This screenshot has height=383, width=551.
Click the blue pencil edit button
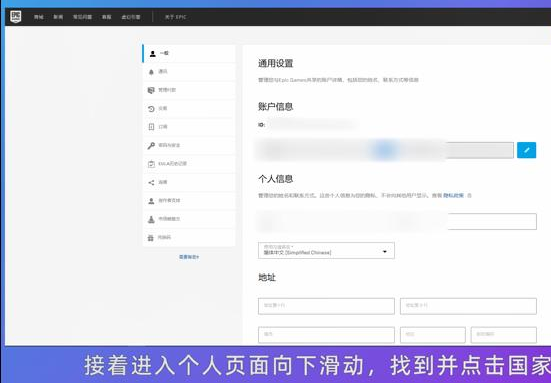click(526, 150)
